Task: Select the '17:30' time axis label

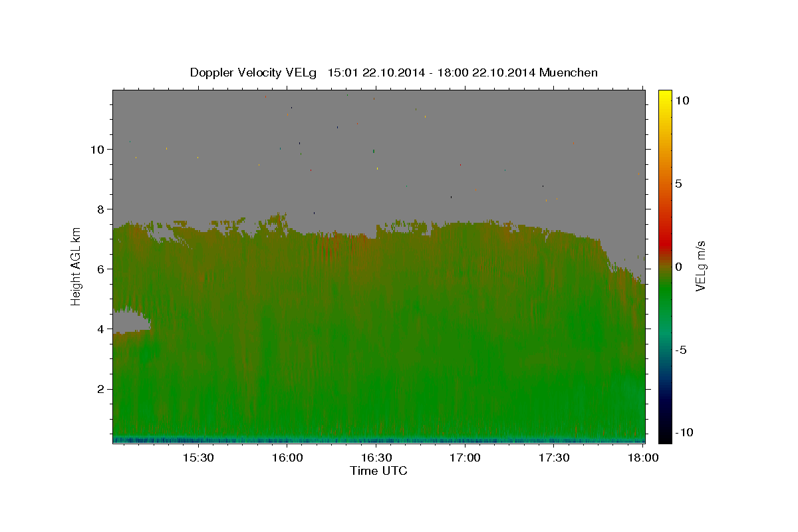Action: [554, 458]
